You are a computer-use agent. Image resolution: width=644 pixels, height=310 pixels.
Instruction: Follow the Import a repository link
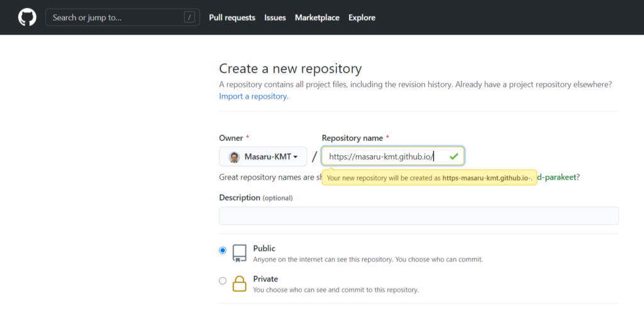253,96
